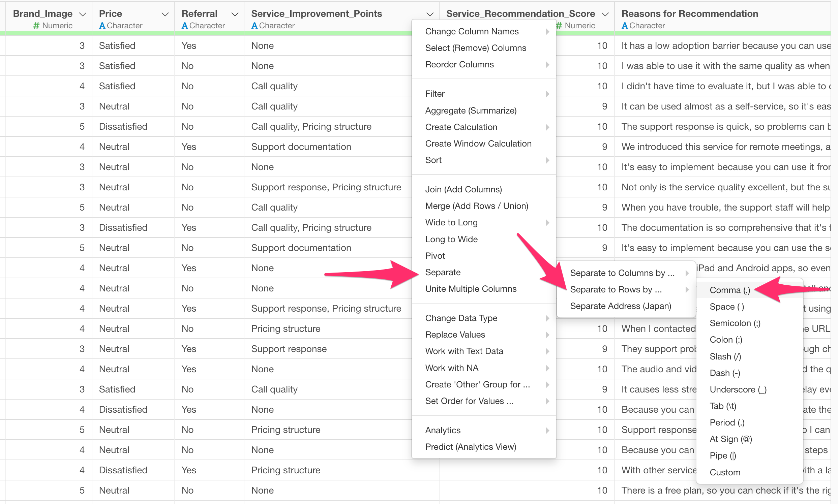Open the Price column dropdown arrow
Viewport: 838px width, 504px height.
click(x=165, y=14)
